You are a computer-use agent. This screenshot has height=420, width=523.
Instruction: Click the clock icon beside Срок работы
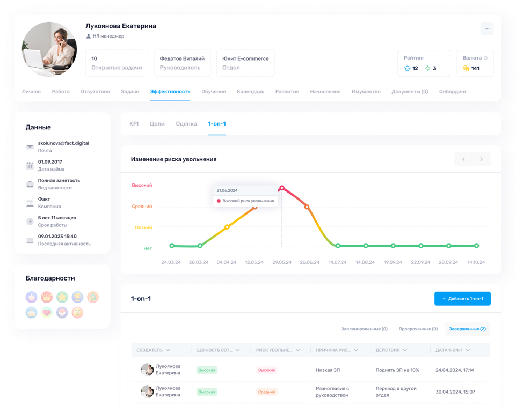(x=30, y=222)
